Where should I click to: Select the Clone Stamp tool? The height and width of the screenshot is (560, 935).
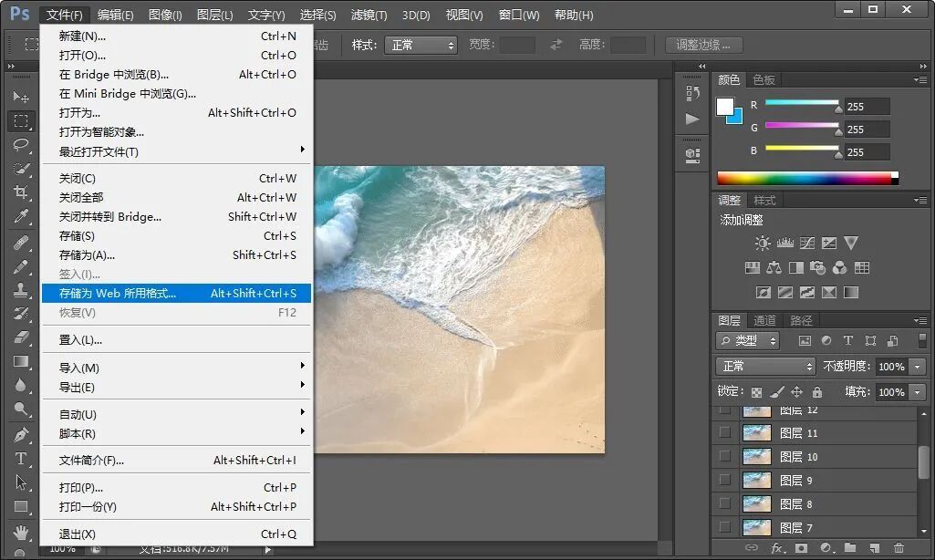pos(21,290)
